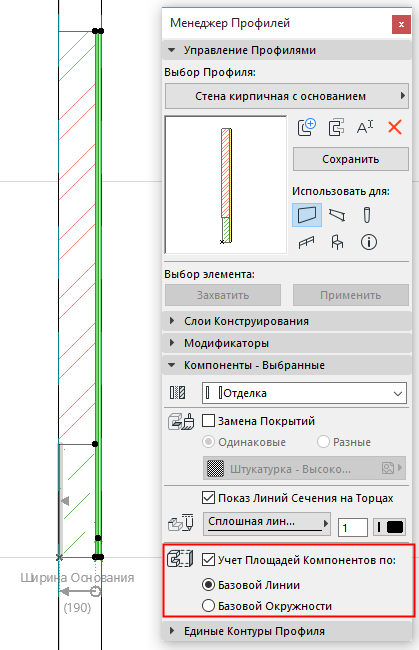Create a new profile icon
419x650 pixels.
click(307, 127)
